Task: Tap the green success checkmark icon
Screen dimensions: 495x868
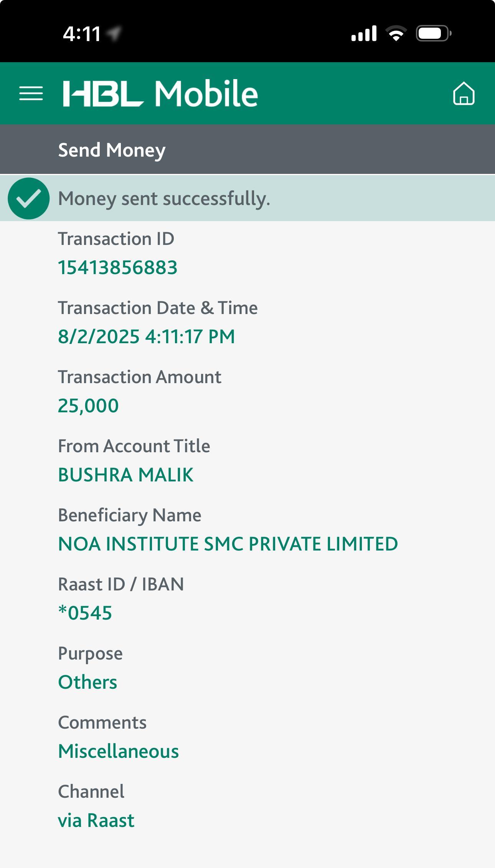Action: pyautogui.click(x=28, y=198)
